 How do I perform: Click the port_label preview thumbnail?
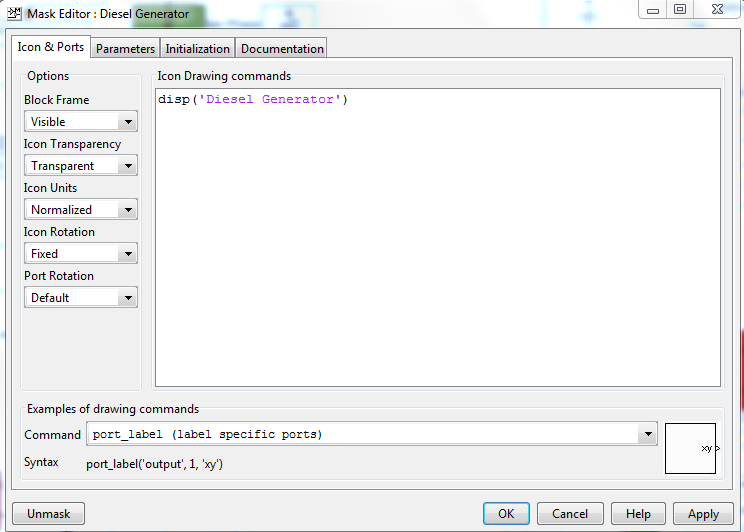690,448
